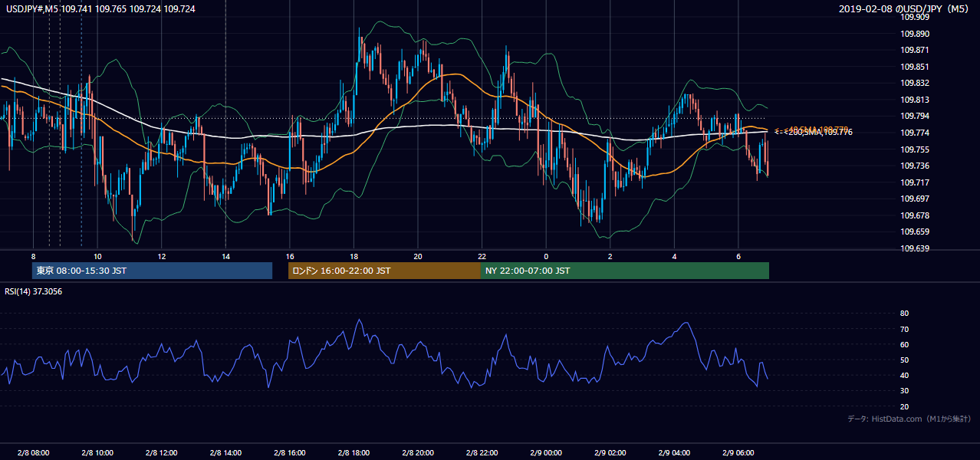
Task: Click the 2/8 20:00 time axis label
Action: point(418,453)
